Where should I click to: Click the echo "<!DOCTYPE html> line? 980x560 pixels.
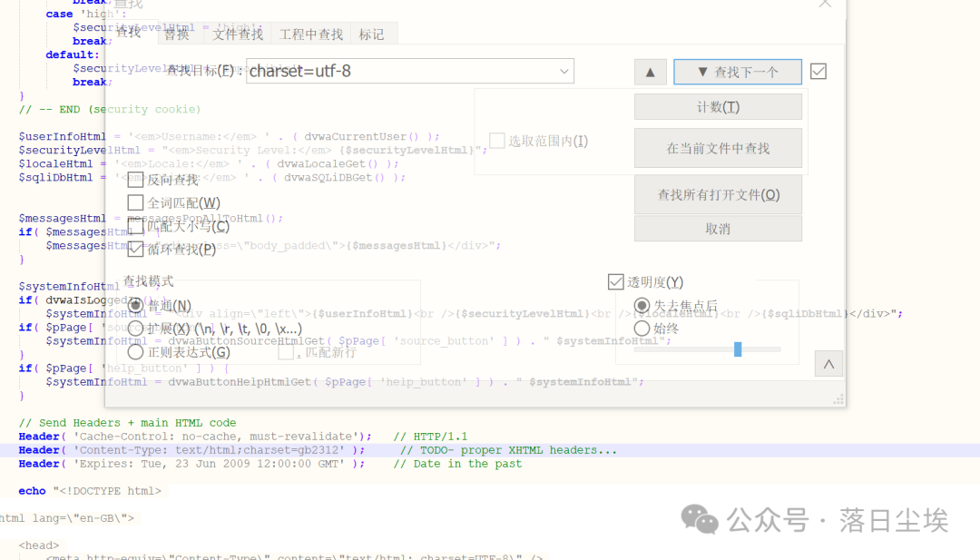[90, 491]
